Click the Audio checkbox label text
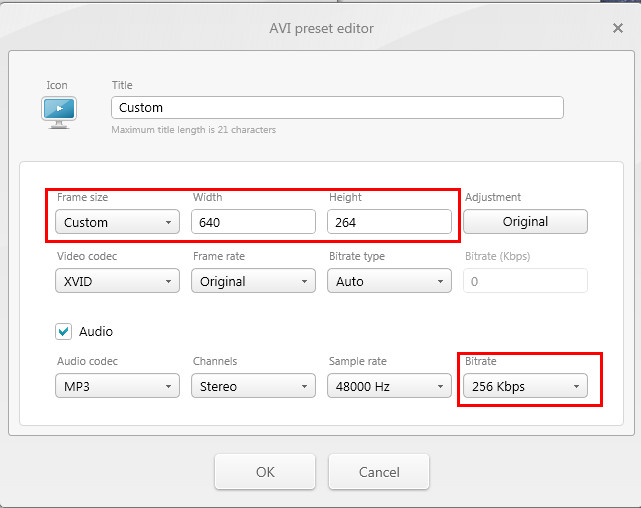Viewport: 641px width, 508px height. (x=96, y=331)
